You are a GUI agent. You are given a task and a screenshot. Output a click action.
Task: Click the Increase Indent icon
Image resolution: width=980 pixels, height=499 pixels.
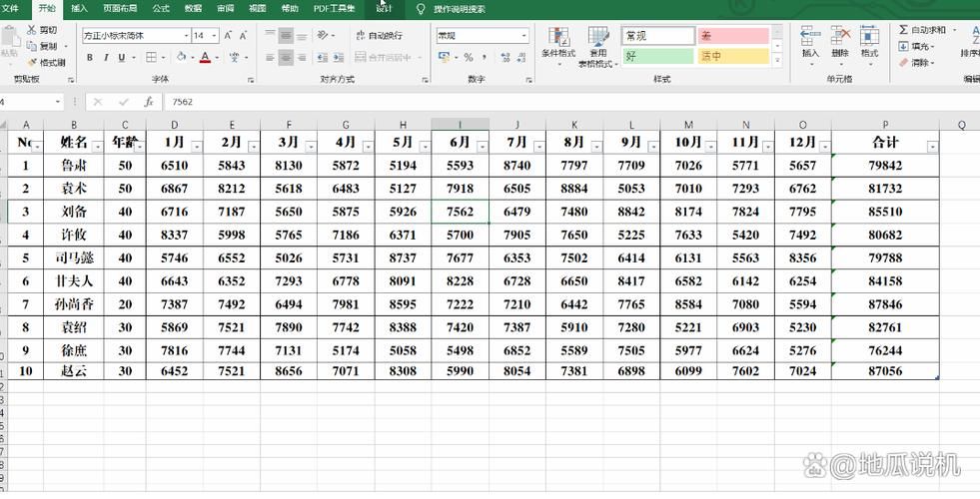[x=340, y=58]
